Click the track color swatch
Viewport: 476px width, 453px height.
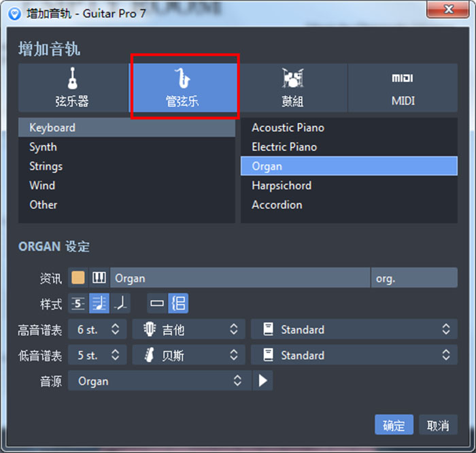pyautogui.click(x=79, y=278)
